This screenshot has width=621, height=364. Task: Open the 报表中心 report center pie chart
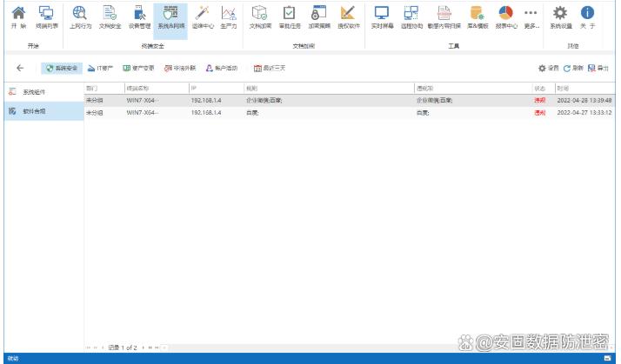tap(505, 17)
